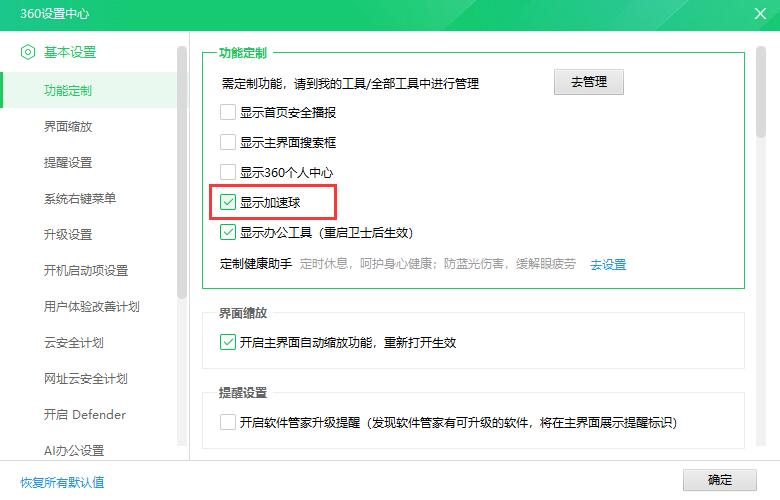The image size is (780, 500).
Task: Check the 显示主界面搜索框 option
Action: [x=228, y=142]
